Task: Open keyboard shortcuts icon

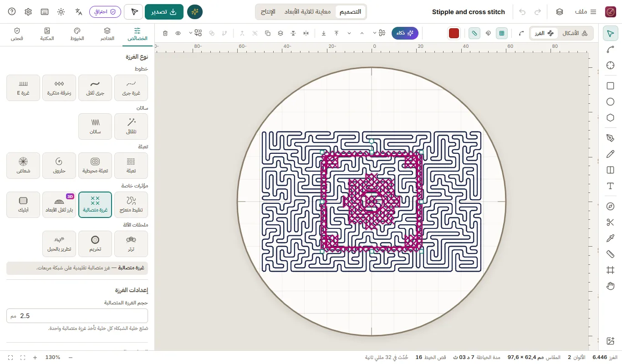Action: [45, 12]
